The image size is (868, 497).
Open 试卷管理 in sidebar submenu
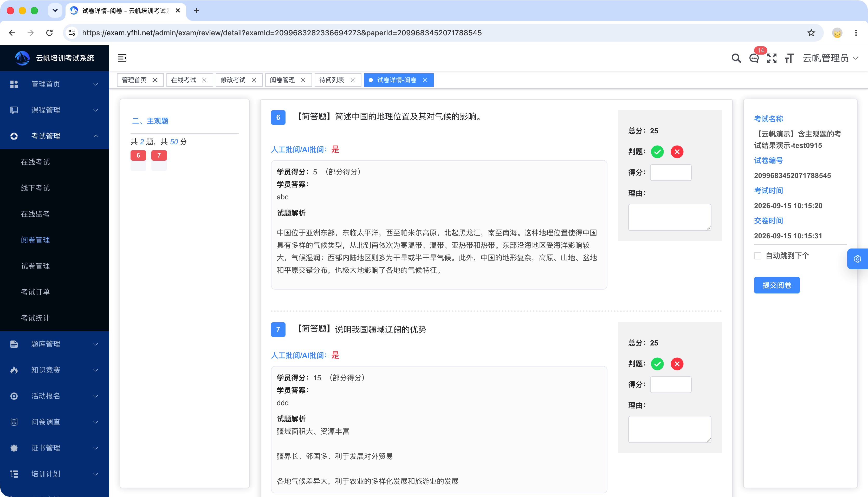pos(35,266)
